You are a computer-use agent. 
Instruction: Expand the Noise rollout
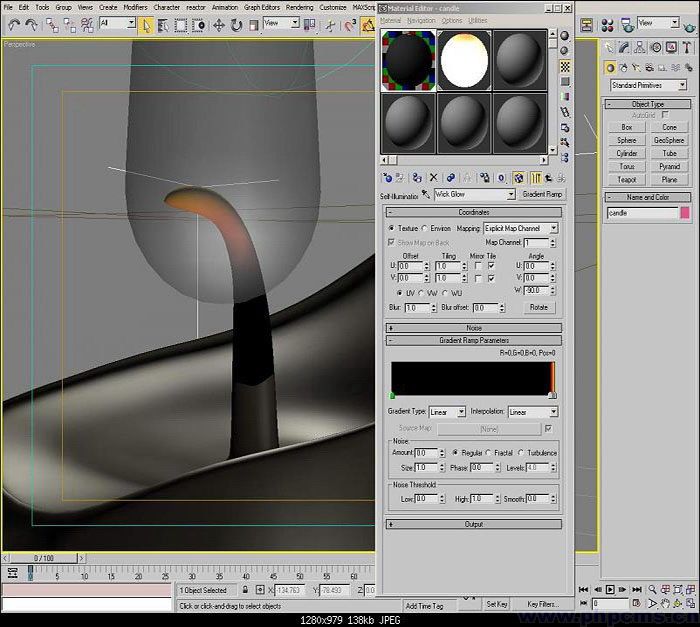coord(474,328)
